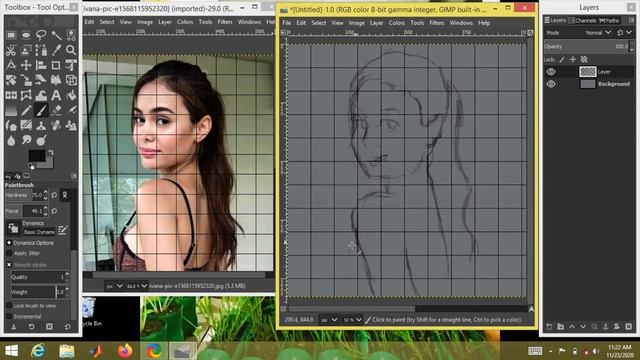Open Layer menu in Untitled window
Screen dimensions: 640x360
point(376,23)
